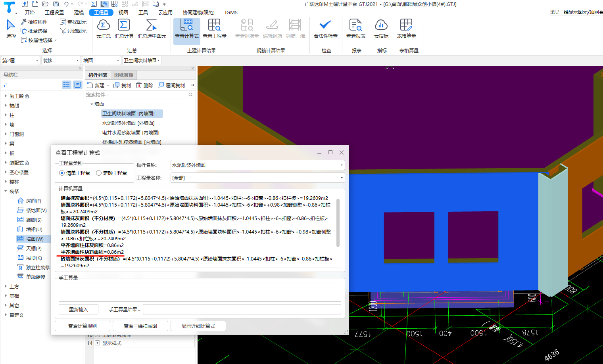This screenshot has width=603, height=364.
Task: Open the 建模 ribbon tab
Action: pos(79,12)
